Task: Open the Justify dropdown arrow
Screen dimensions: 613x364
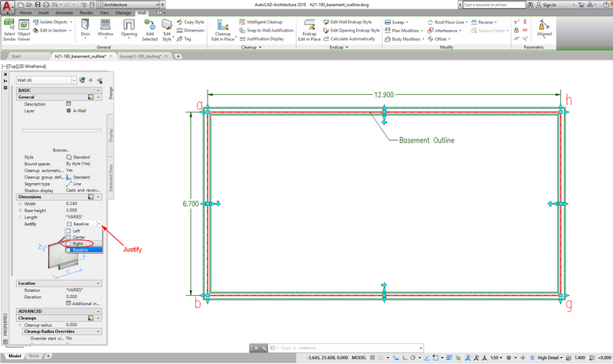Action: point(100,224)
